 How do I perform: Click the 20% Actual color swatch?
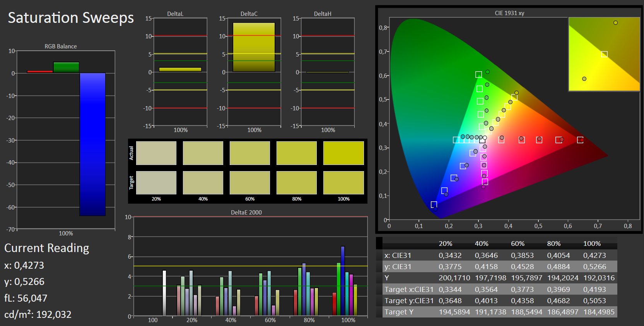tap(156, 153)
